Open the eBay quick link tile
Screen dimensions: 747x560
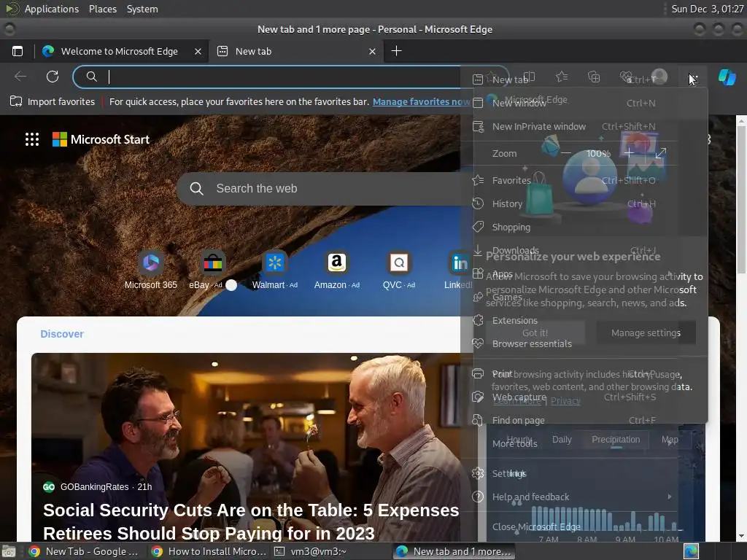[x=212, y=270]
